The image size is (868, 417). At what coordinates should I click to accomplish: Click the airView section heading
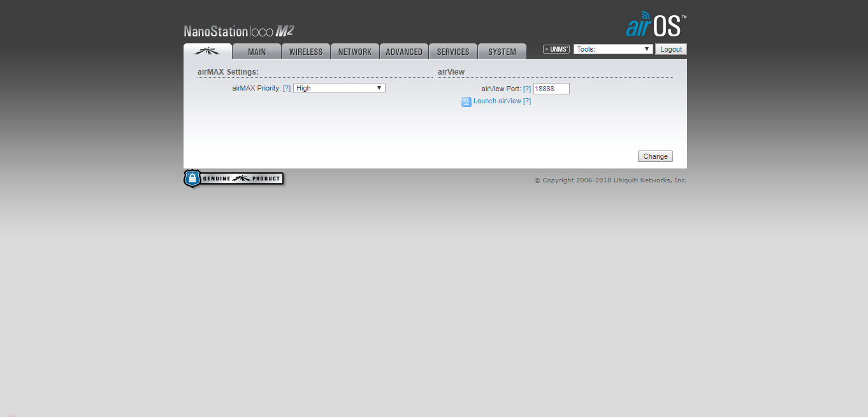451,72
